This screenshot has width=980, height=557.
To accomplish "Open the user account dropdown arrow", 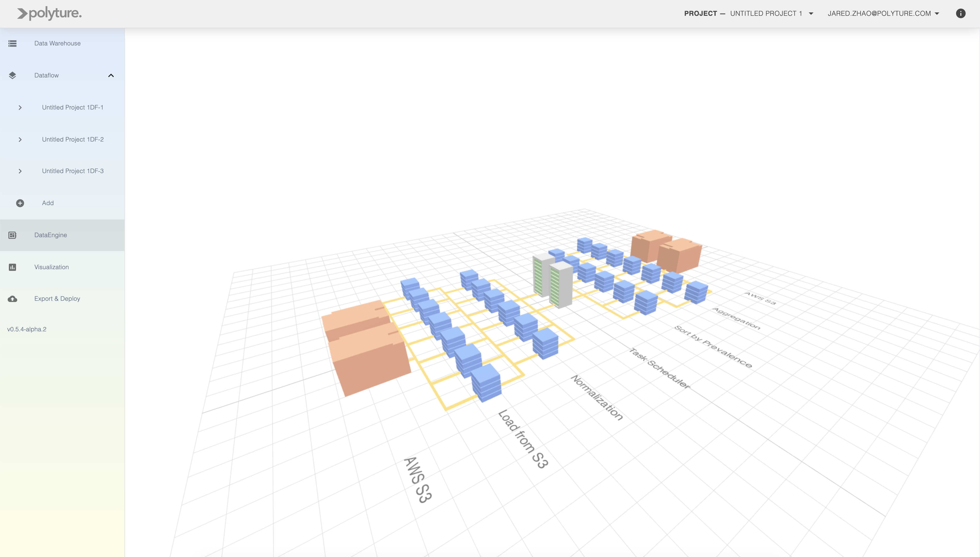I will click(x=937, y=13).
